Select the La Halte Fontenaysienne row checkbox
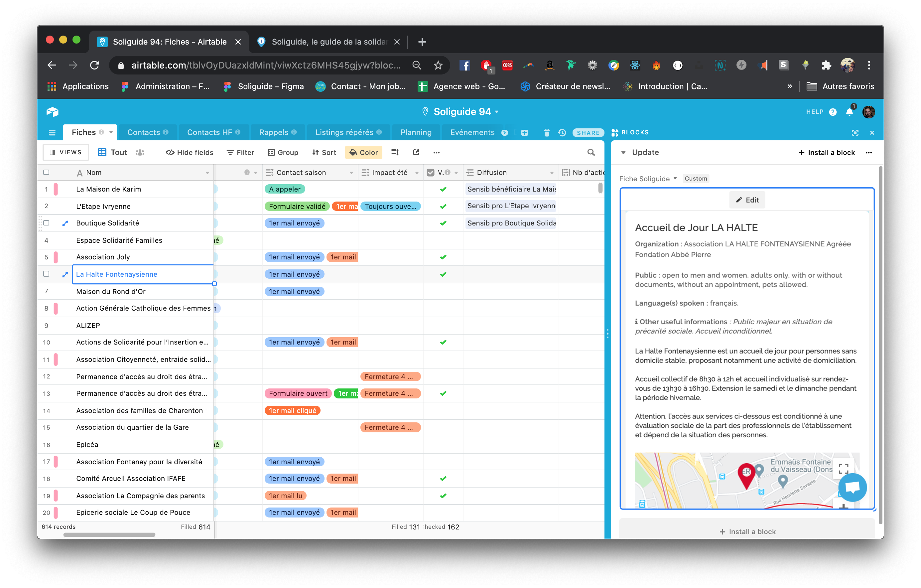This screenshot has width=921, height=588. tap(46, 274)
